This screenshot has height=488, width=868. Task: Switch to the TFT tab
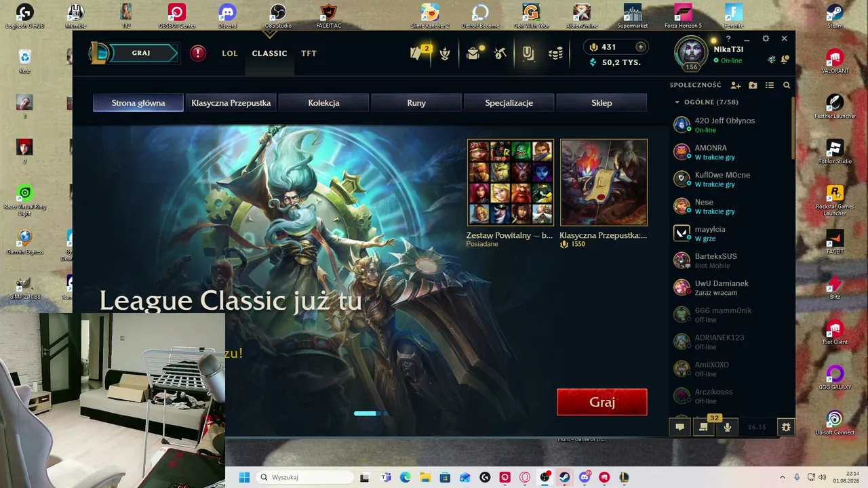point(309,53)
